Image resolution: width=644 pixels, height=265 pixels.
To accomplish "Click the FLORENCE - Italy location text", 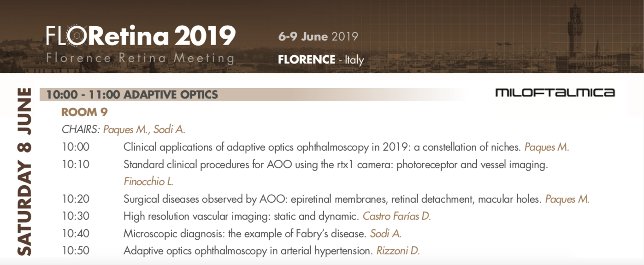I will pyautogui.click(x=321, y=59).
